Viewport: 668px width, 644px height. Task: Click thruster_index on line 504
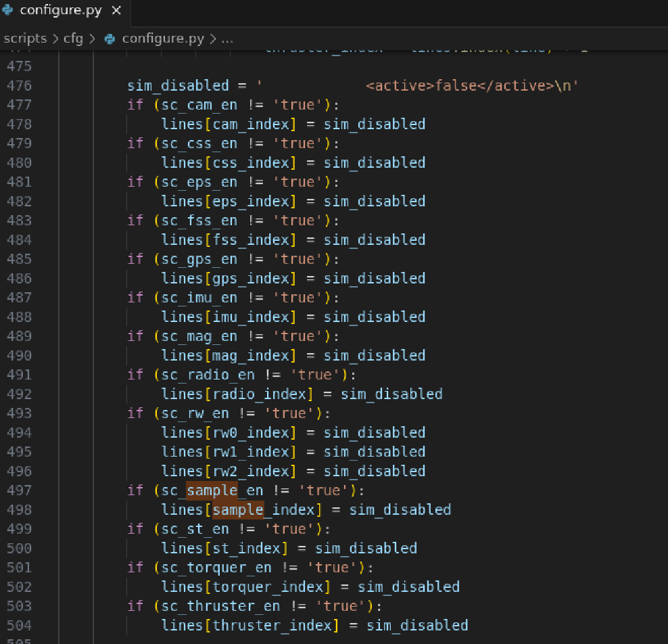pyautogui.click(x=272, y=626)
